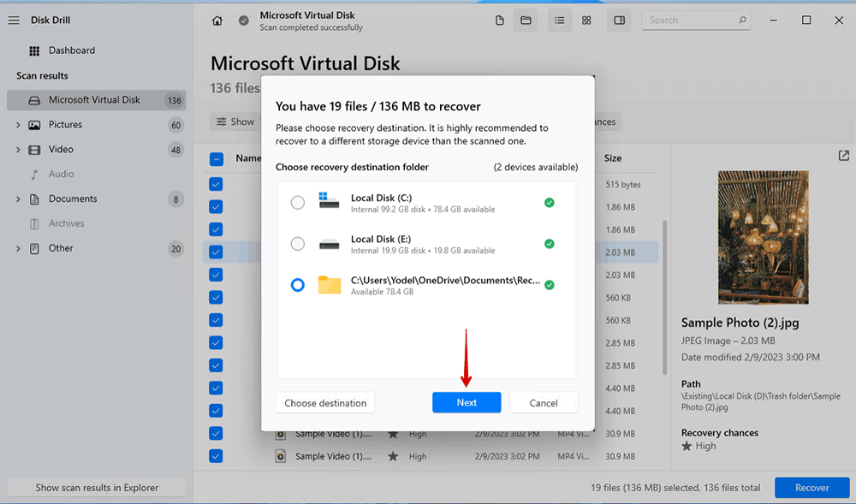Viewport: 856px width, 504px height.
Task: Select Microsoft Virtual Disk in sidebar
Action: (94, 100)
